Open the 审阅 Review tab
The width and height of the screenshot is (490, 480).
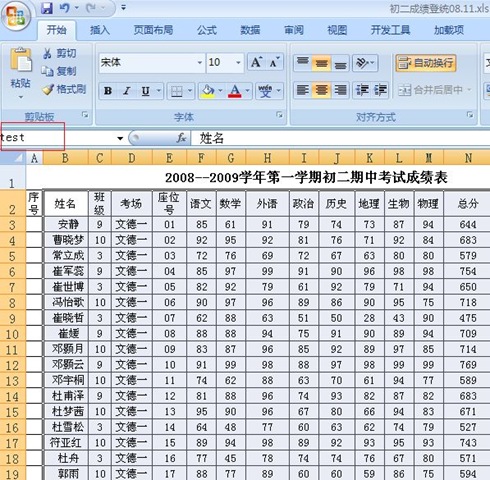(294, 30)
